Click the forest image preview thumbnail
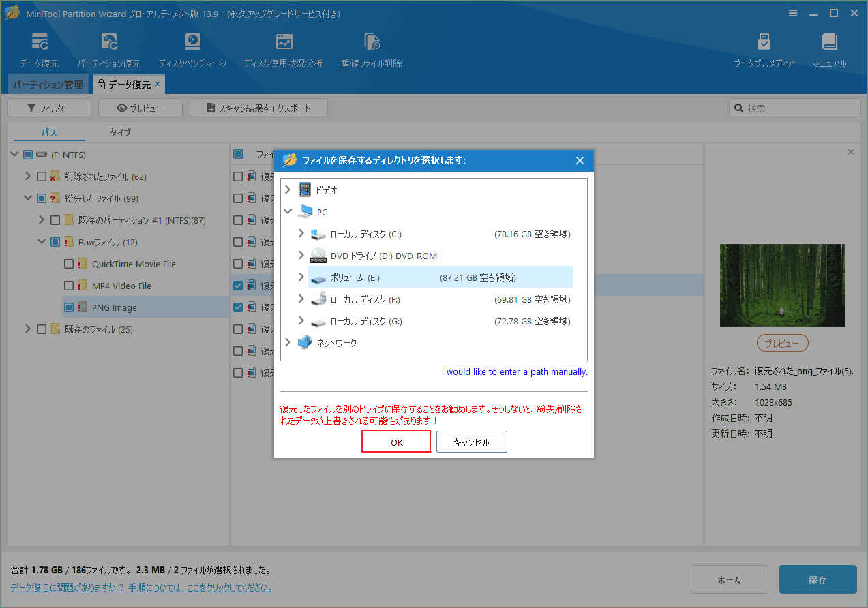The height and width of the screenshot is (608, 868). pos(783,286)
